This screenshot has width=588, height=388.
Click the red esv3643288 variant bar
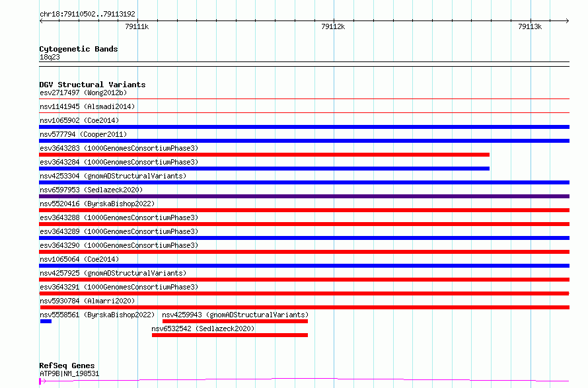(x=304, y=224)
